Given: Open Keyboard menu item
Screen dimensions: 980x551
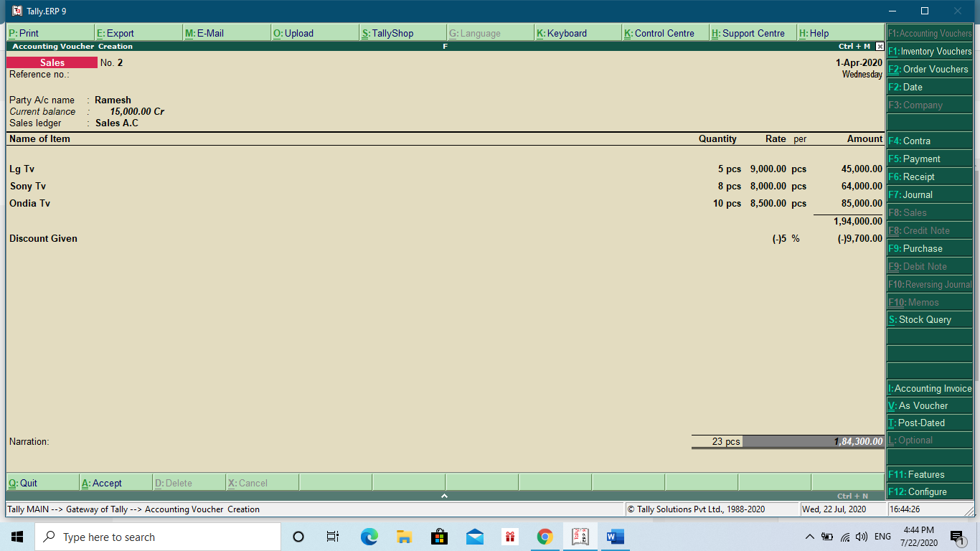Looking at the screenshot, I should pos(578,33).
